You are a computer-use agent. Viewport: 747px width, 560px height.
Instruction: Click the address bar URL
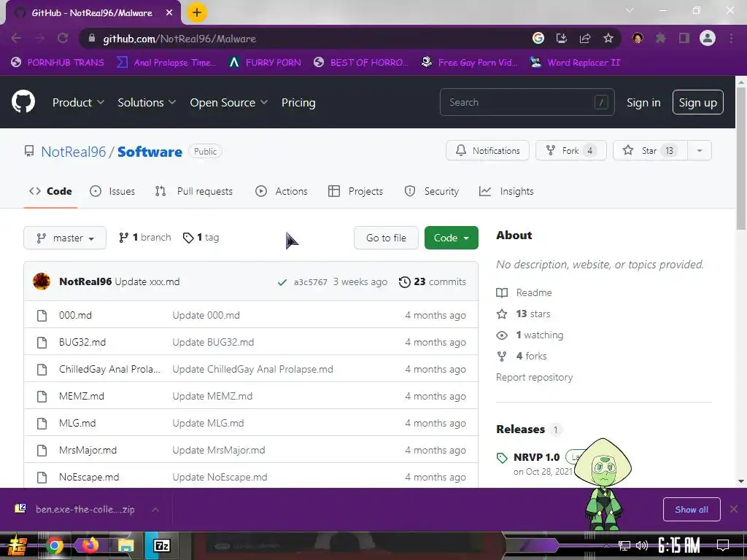(179, 39)
